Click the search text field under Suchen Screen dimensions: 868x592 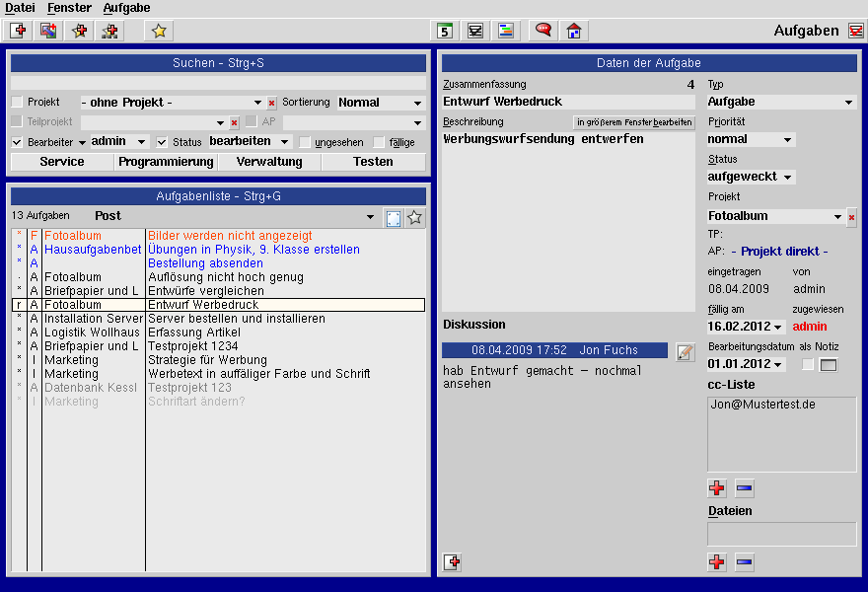(218, 83)
